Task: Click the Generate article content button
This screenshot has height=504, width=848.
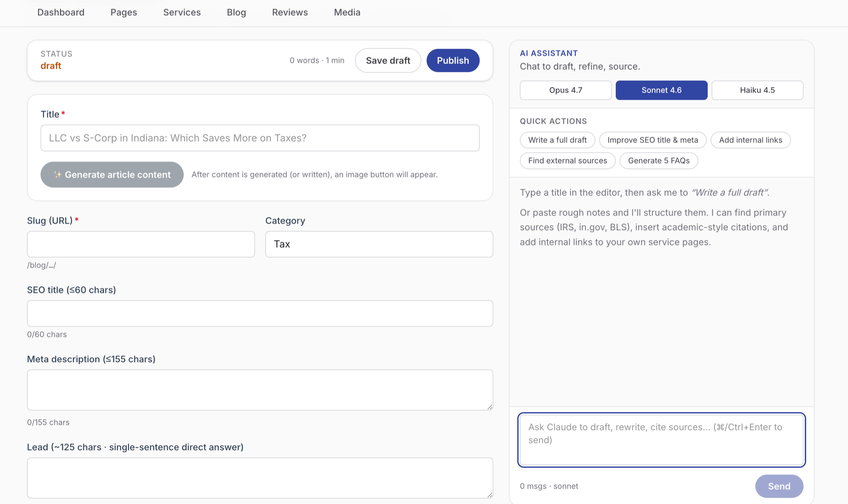Action: tap(112, 174)
